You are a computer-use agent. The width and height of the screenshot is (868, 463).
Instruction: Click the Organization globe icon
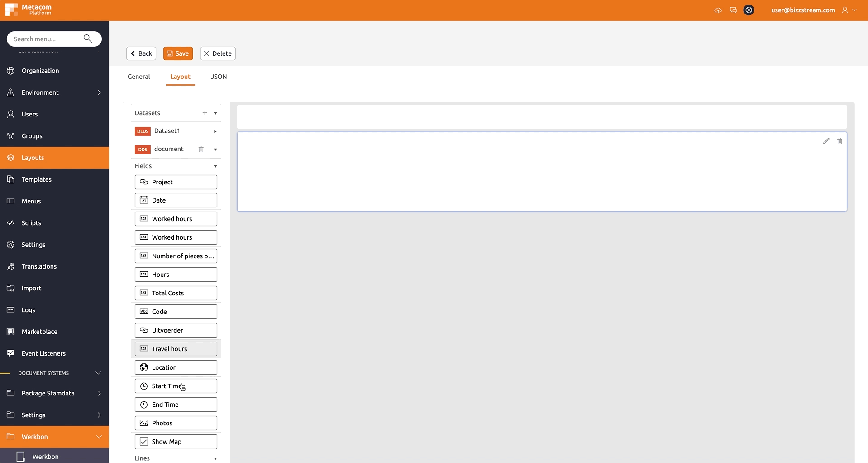click(x=11, y=71)
